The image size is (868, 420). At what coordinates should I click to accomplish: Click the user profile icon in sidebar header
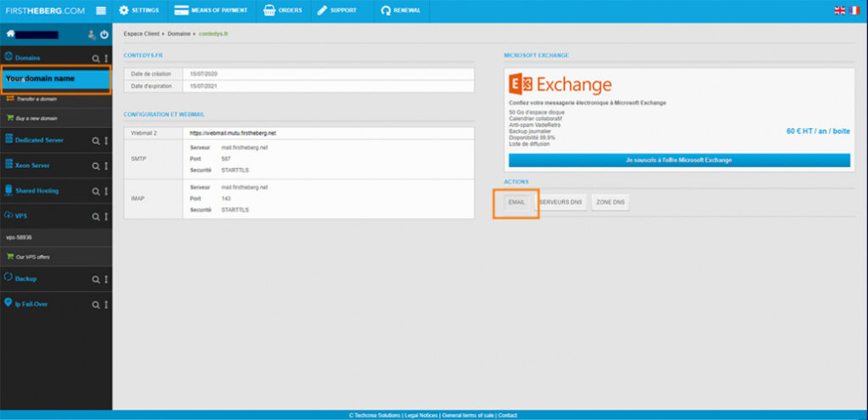click(x=92, y=35)
